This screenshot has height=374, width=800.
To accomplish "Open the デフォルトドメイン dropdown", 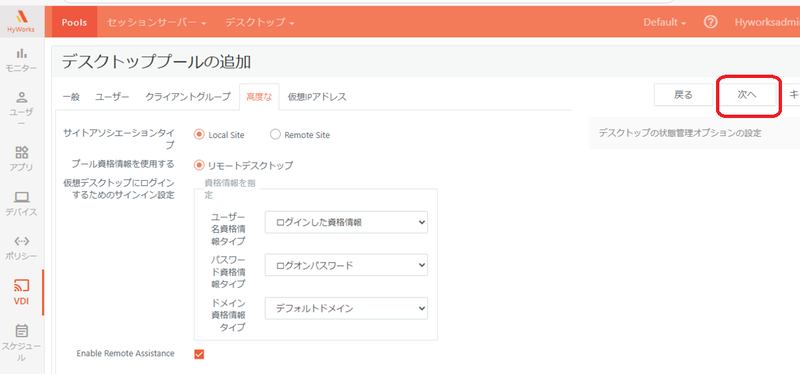I will tap(346, 308).
